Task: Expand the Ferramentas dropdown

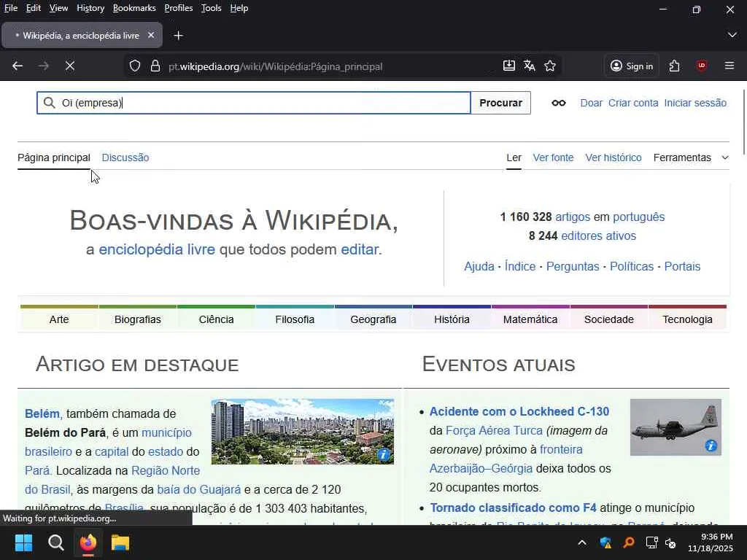Action: pyautogui.click(x=691, y=157)
